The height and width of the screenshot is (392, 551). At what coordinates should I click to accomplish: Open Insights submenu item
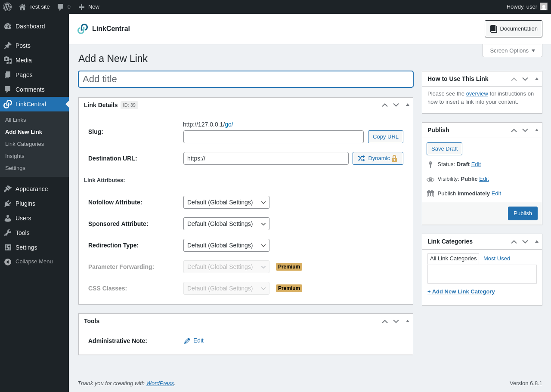(x=34, y=156)
